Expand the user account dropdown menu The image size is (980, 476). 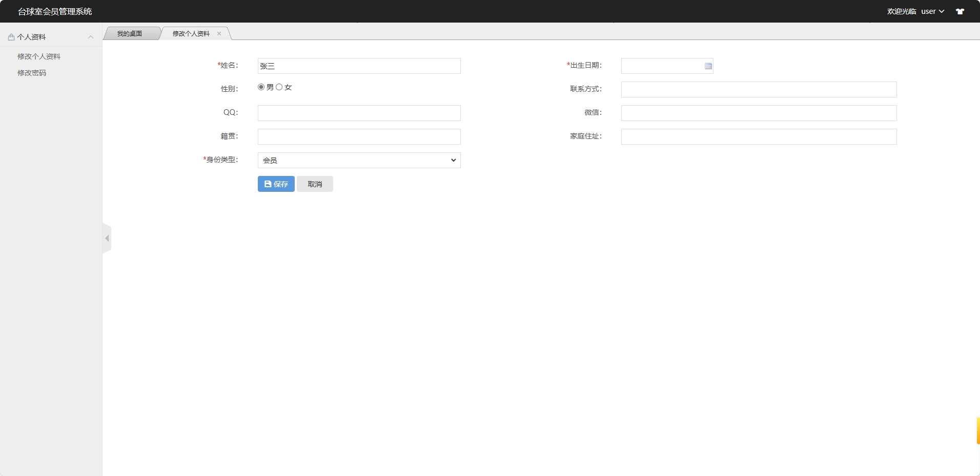(x=933, y=11)
